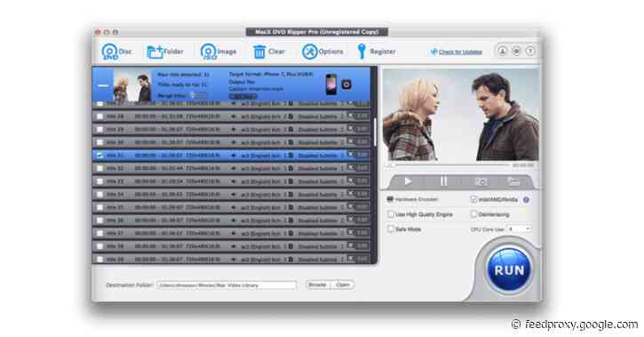Click the Edit scissors icon on title 31

point(351,155)
